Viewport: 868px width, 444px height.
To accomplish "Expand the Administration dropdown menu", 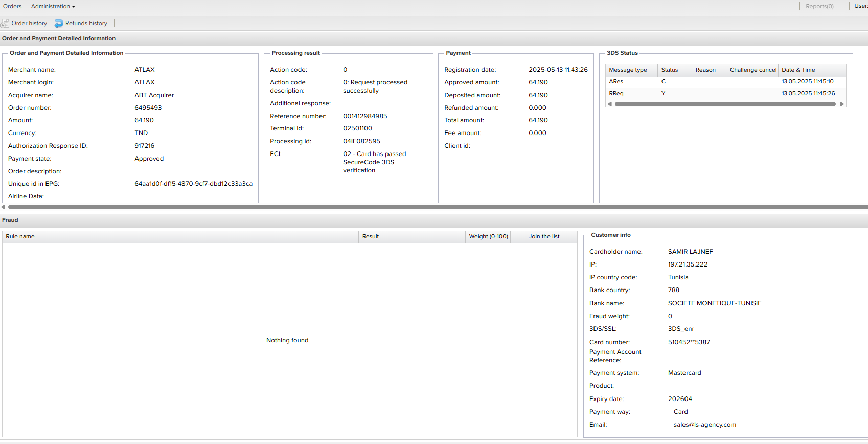I will pos(53,7).
